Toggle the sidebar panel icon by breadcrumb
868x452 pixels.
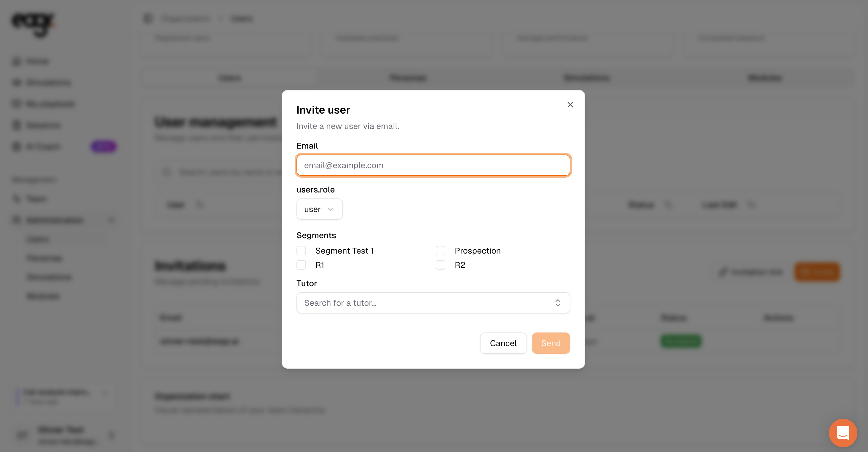click(148, 19)
